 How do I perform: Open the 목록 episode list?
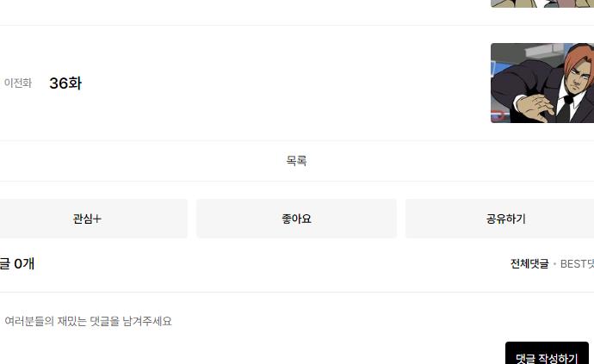[x=296, y=161]
